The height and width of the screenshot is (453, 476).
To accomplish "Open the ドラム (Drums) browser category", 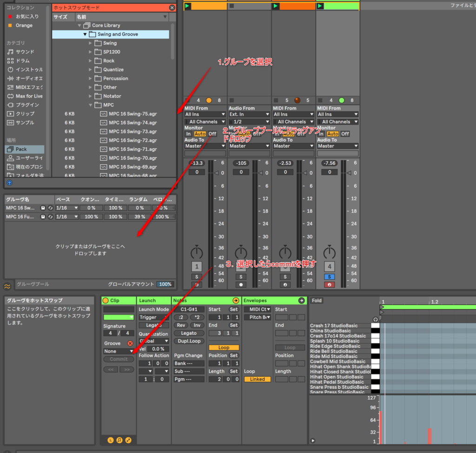I will (x=22, y=60).
